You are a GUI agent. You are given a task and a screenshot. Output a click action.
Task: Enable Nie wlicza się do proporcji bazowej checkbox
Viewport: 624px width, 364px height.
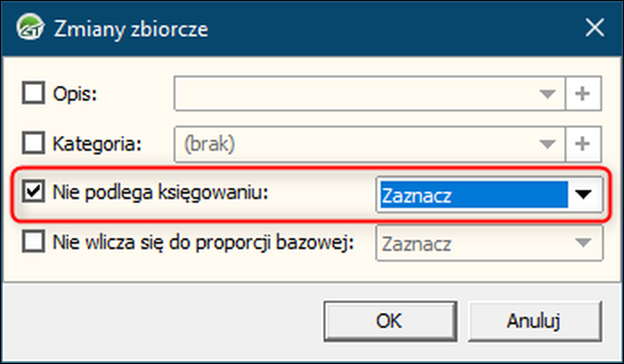(34, 242)
